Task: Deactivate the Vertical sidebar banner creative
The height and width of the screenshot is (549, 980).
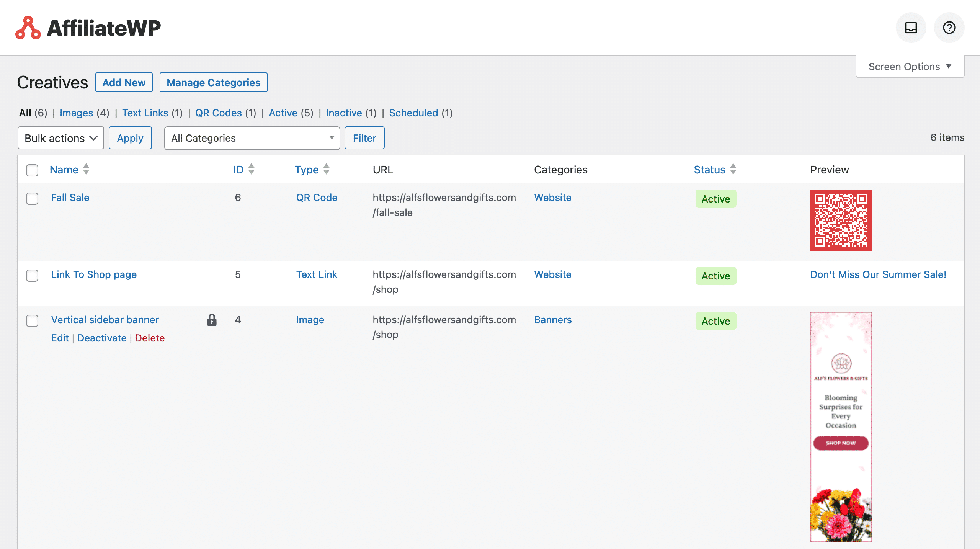Action: [x=102, y=338]
